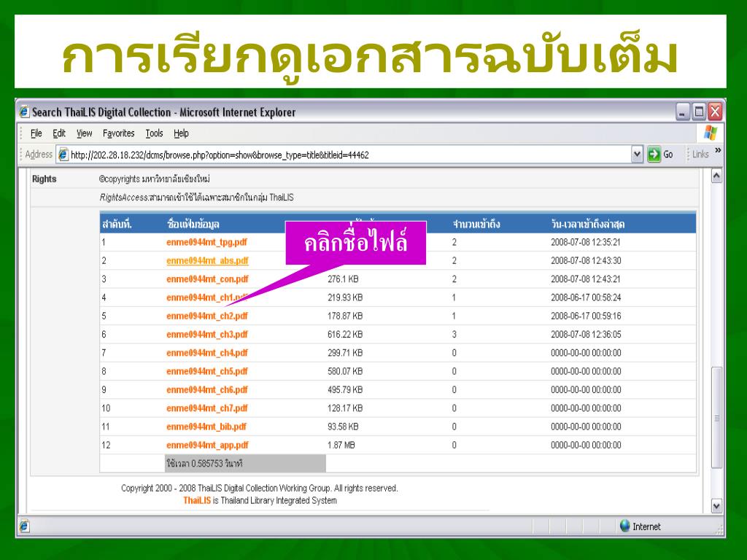Click the สำดับที่ column header

(117, 224)
